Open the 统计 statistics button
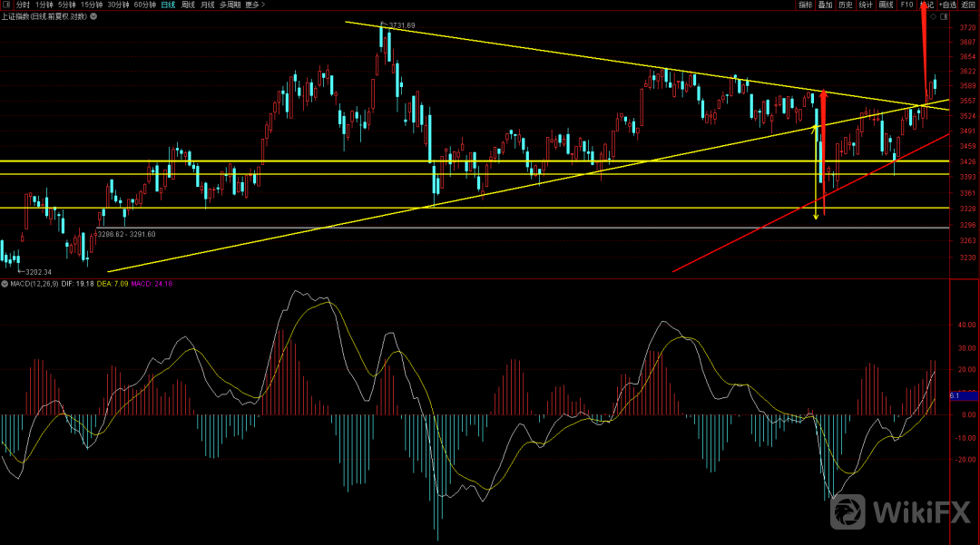 click(866, 5)
